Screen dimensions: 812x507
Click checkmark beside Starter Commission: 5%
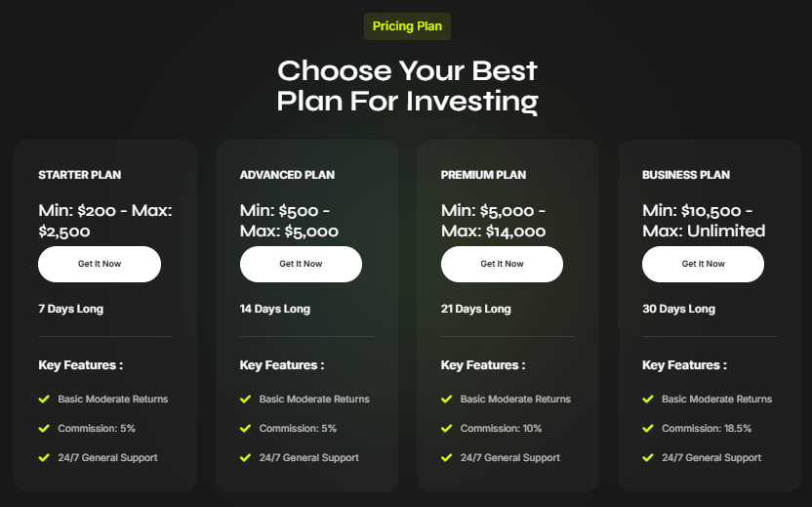click(x=44, y=428)
